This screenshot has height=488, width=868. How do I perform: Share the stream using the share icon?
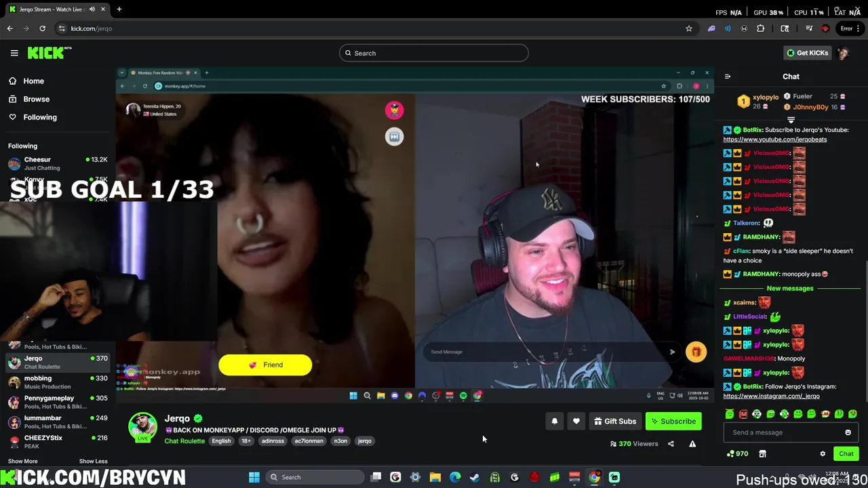tap(671, 444)
